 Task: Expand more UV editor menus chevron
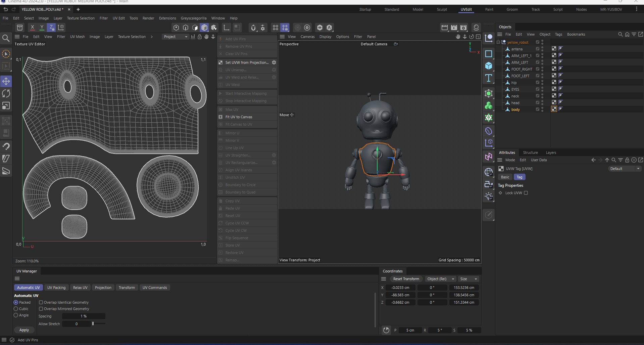click(152, 37)
